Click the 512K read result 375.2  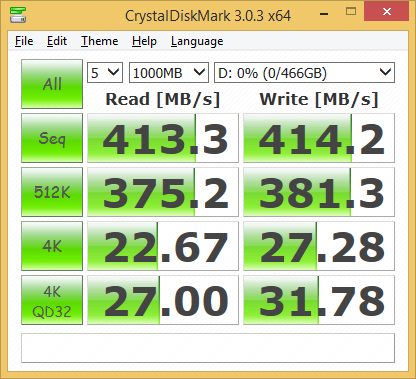pyautogui.click(x=163, y=192)
